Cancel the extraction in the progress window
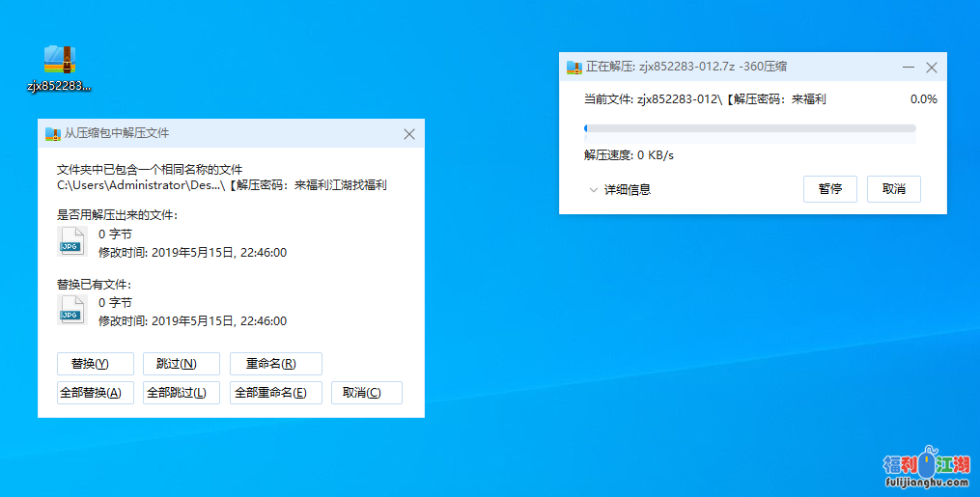The height and width of the screenshot is (497, 980). (x=893, y=189)
